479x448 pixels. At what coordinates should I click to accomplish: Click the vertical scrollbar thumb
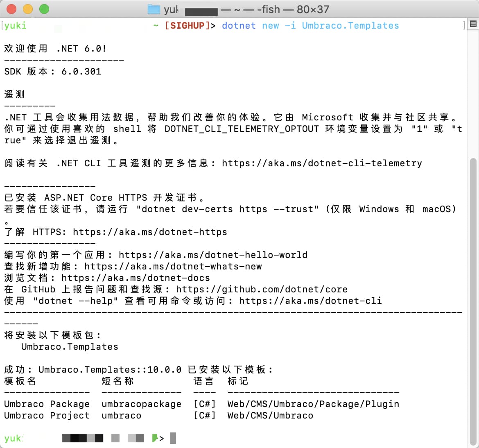coord(473,301)
